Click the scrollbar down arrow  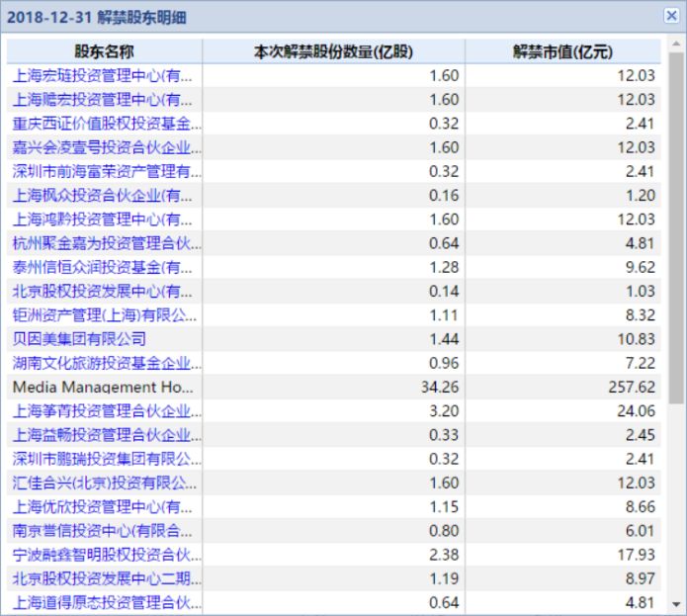click(676, 605)
